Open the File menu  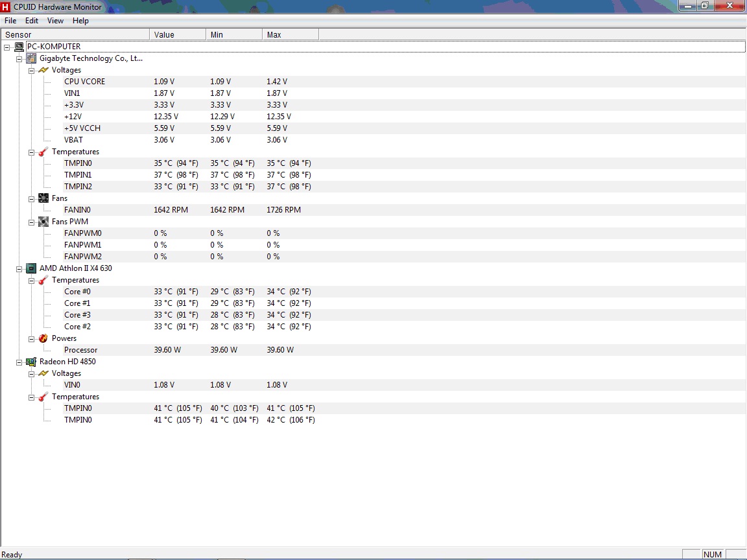tap(10, 21)
